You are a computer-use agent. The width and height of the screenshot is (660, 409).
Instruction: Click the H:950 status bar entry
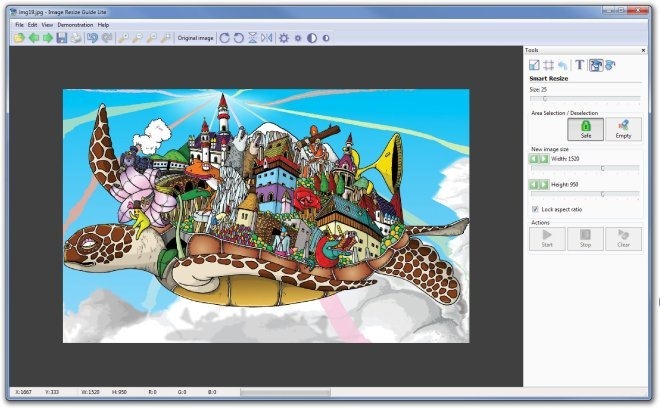(119, 392)
